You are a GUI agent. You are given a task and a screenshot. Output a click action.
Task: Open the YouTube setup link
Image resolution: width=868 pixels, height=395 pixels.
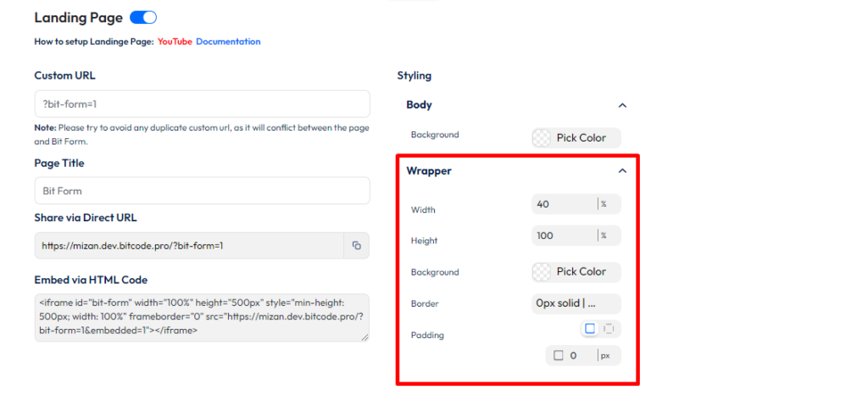[x=175, y=42]
